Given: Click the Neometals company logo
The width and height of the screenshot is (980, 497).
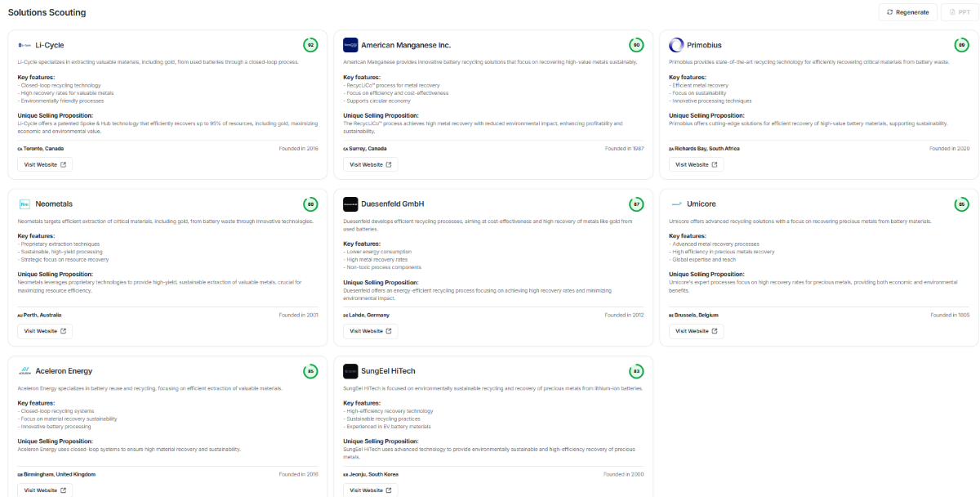Looking at the screenshot, I should coord(24,204).
